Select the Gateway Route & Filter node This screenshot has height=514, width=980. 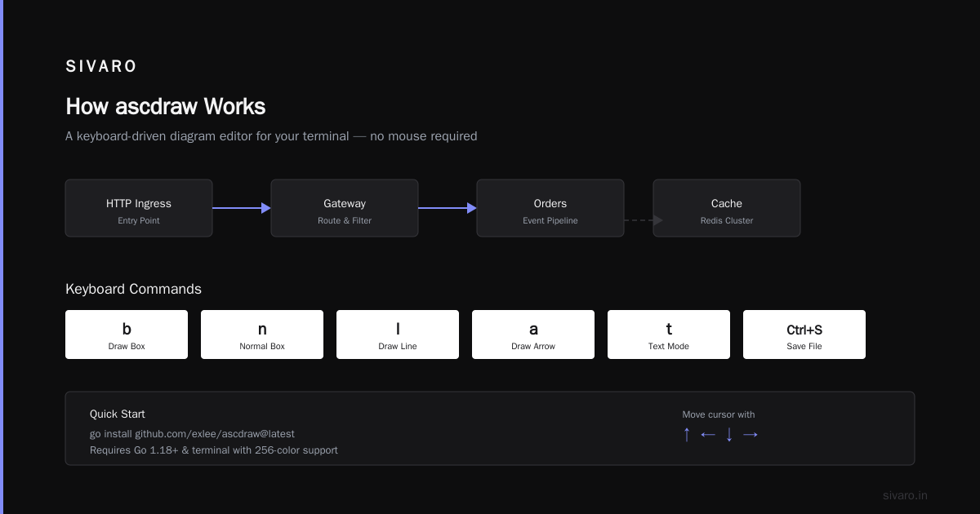(x=345, y=208)
